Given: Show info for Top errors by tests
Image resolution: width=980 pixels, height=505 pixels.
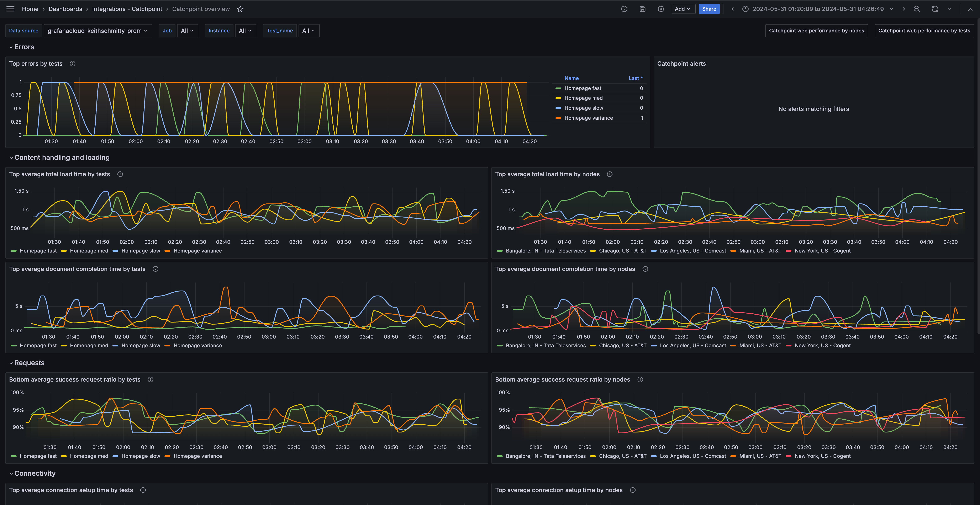Looking at the screenshot, I should [72, 64].
